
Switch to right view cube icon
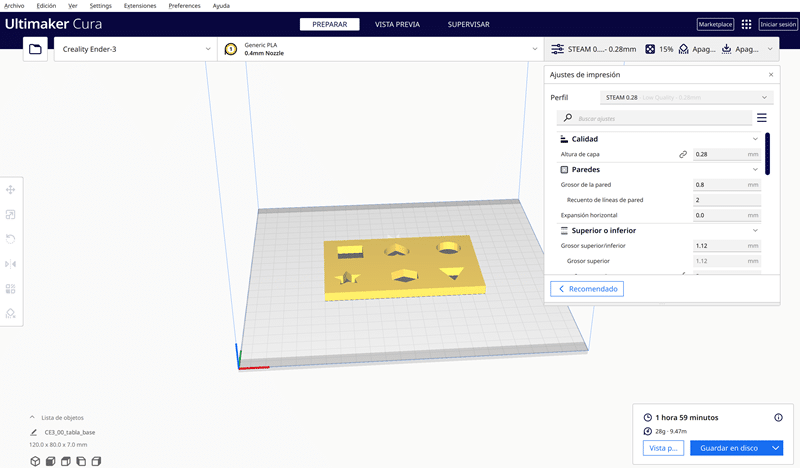pyautogui.click(x=96, y=461)
